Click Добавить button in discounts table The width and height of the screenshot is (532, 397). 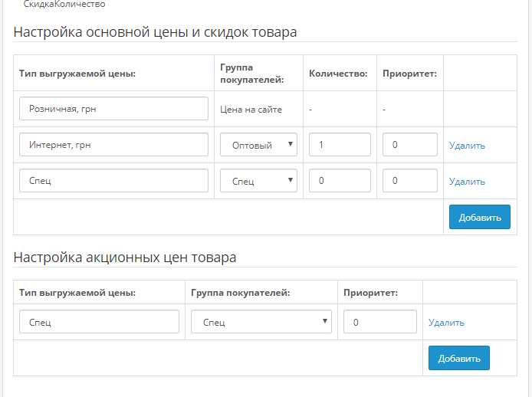[x=480, y=217]
